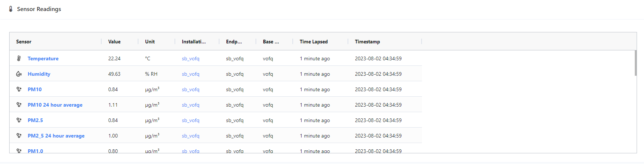Click the Unit column header

click(150, 42)
